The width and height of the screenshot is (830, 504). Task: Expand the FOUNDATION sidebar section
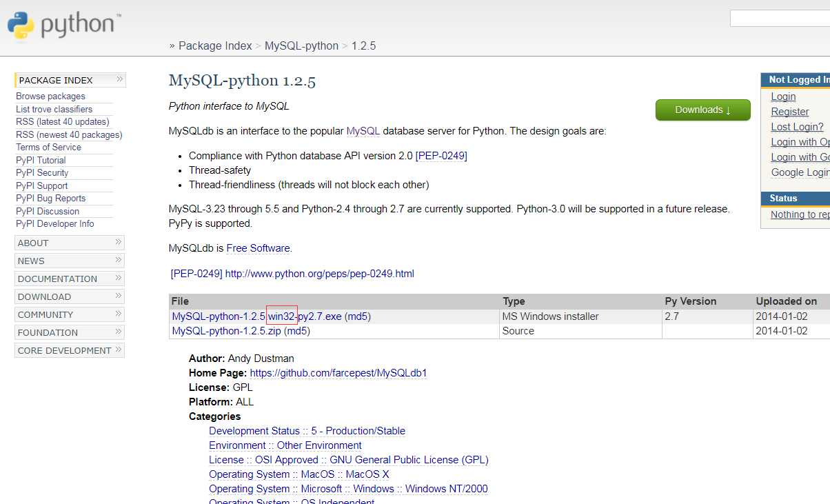[x=70, y=332]
